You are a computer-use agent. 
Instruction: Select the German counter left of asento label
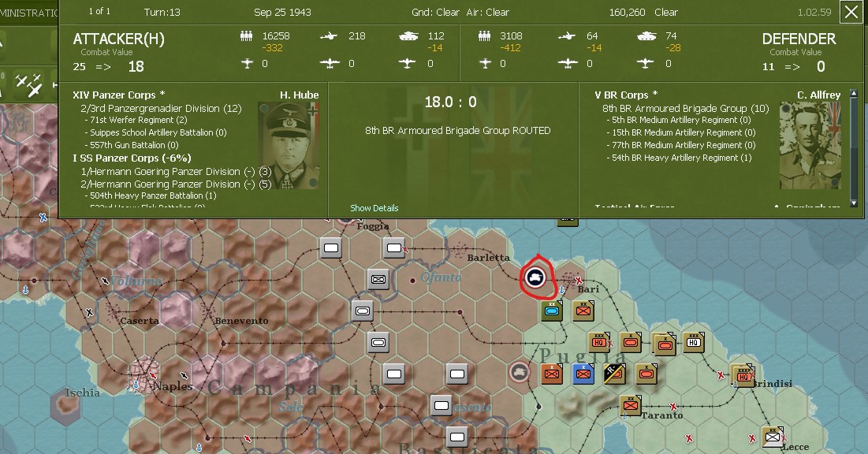[x=441, y=405]
